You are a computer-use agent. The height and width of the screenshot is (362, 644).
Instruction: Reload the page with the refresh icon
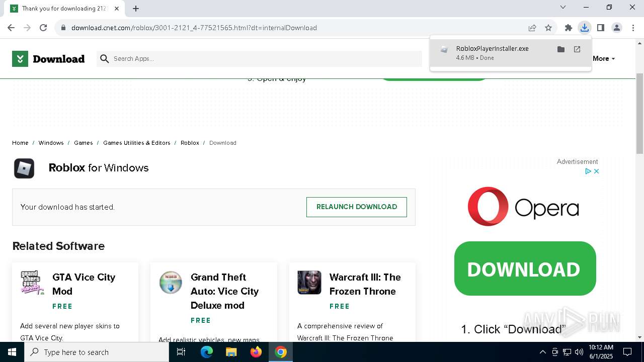click(43, 28)
